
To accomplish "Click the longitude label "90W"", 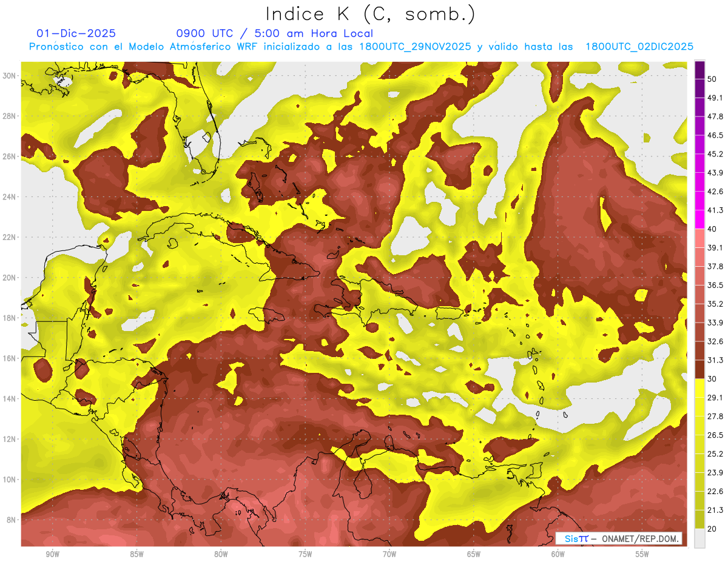I will pyautogui.click(x=53, y=554).
